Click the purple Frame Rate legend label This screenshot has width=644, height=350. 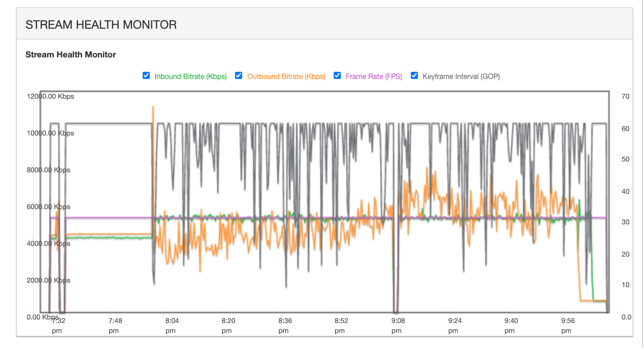374,76
